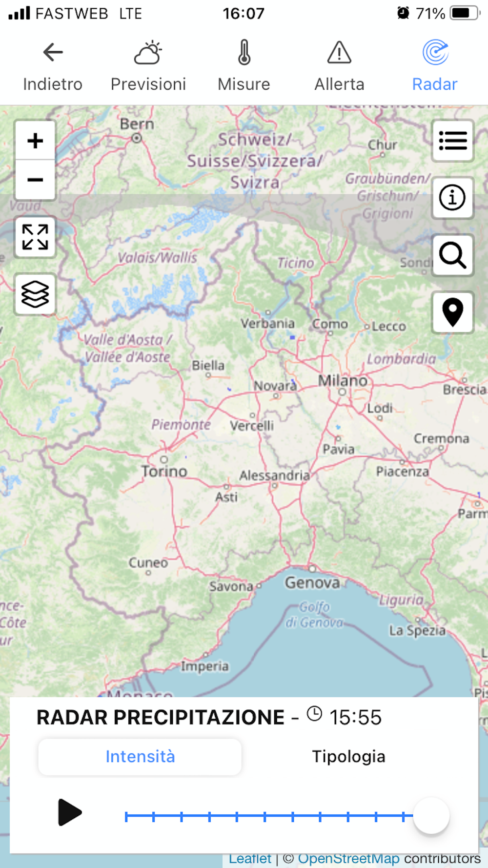Viewport: 488px width, 868px height.
Task: Open the Allerta warnings tab
Action: pyautogui.click(x=340, y=66)
